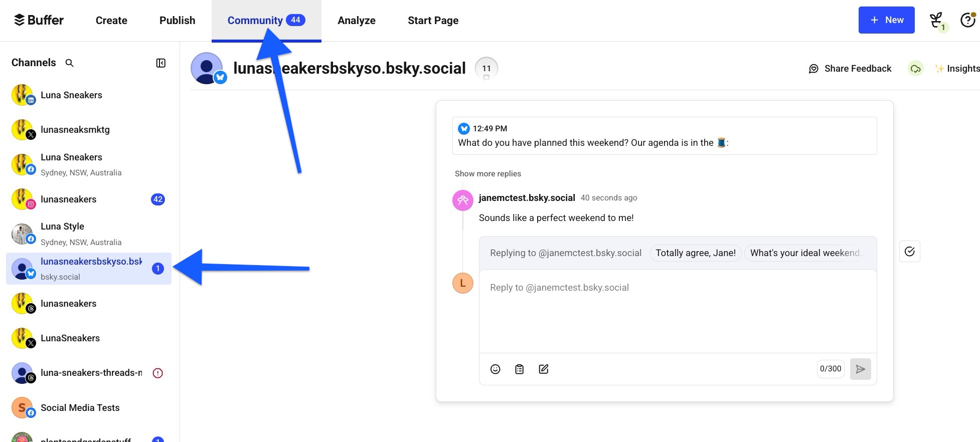
Task: Click the Share Feedback chat icon
Action: [x=813, y=69]
